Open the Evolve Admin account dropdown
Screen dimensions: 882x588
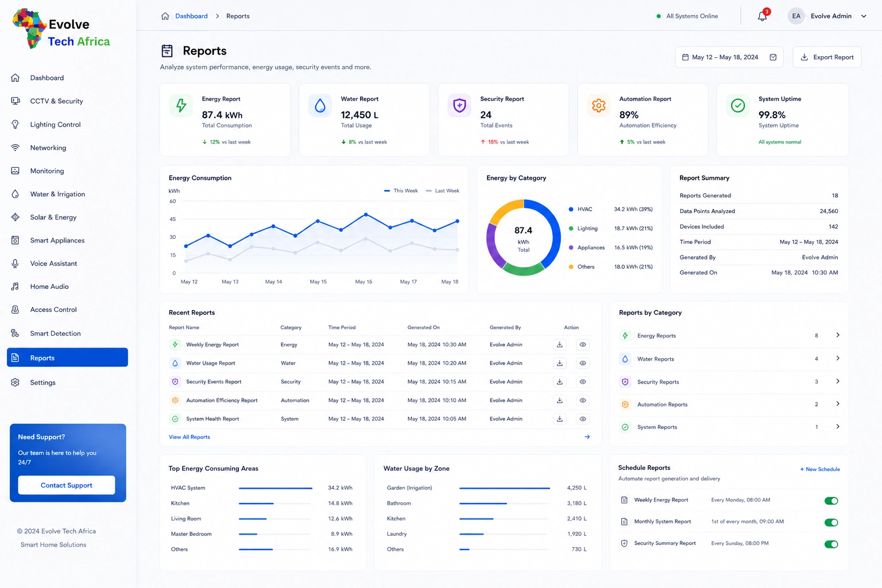point(864,16)
